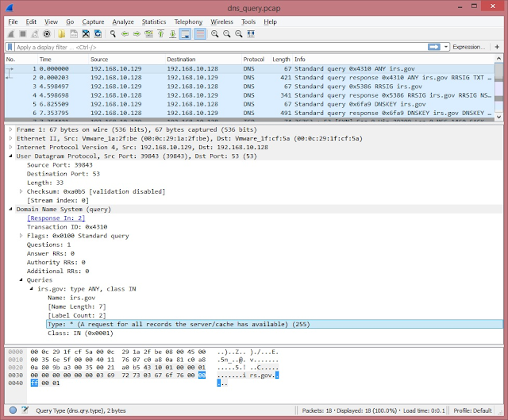
Task: Open the Wireless menu
Action: 222,21
